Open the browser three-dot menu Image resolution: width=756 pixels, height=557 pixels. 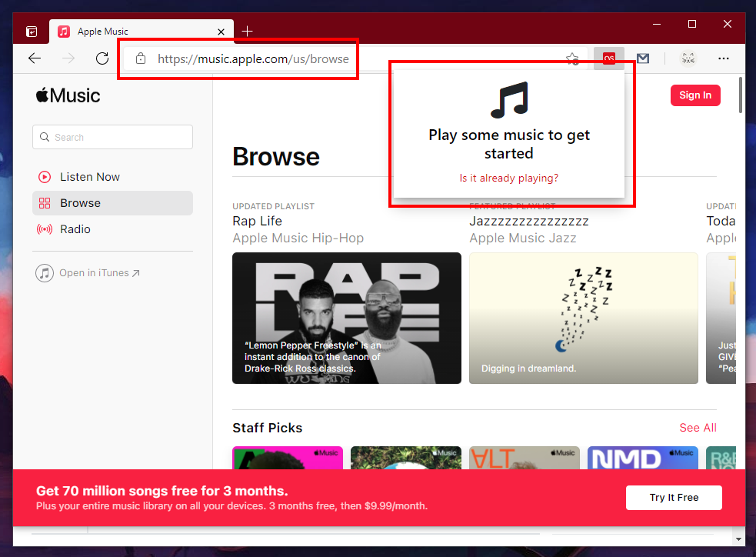[x=723, y=58]
